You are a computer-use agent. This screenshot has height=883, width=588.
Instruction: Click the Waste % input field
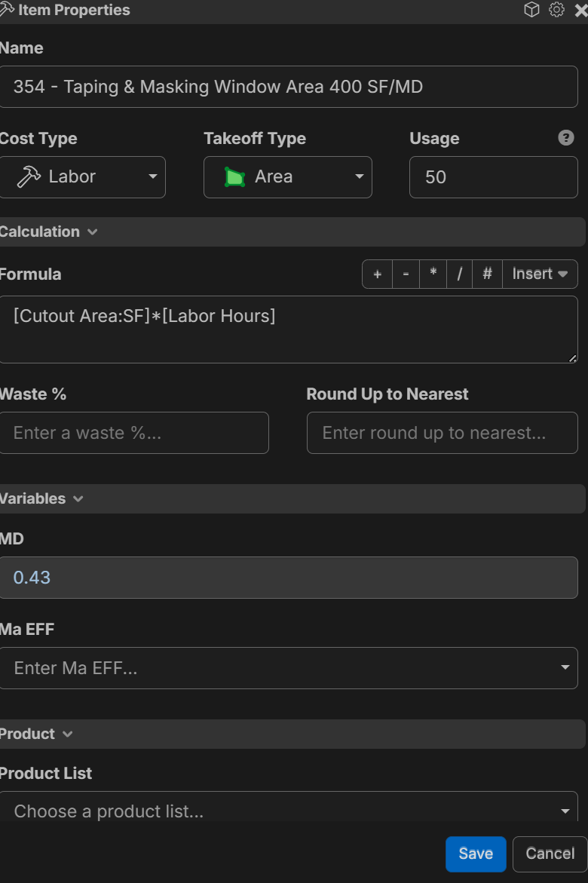[134, 433]
